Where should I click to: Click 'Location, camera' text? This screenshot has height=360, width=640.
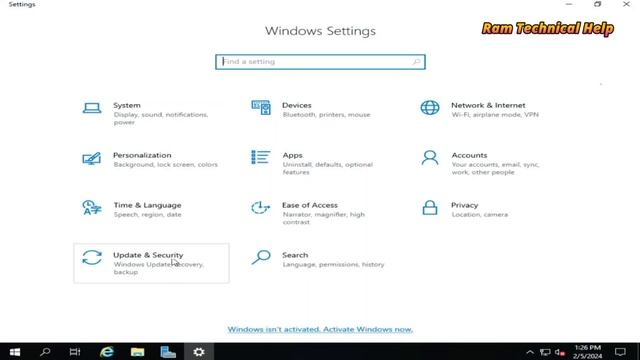tap(480, 215)
